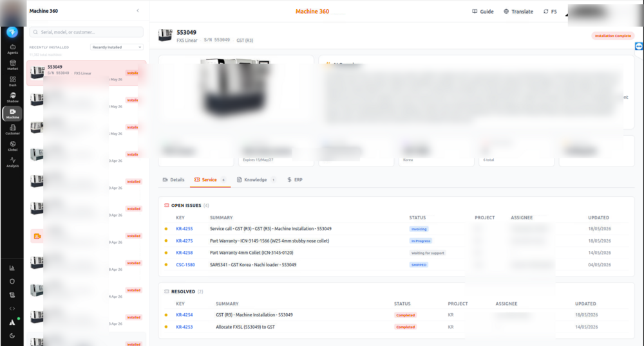
Task: Open issue KR-4275
Action: point(184,241)
